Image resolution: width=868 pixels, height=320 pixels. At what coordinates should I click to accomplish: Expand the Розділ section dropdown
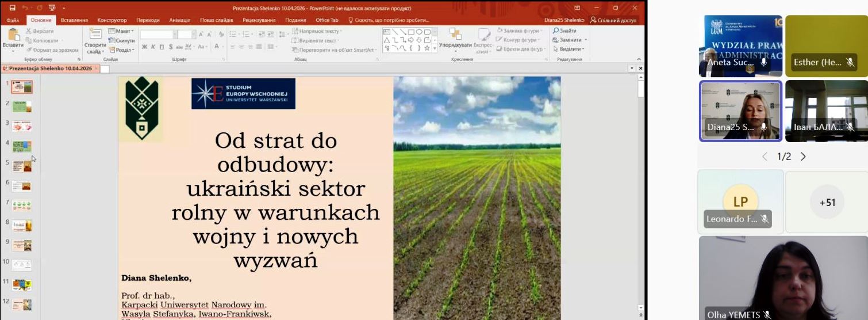click(x=121, y=49)
